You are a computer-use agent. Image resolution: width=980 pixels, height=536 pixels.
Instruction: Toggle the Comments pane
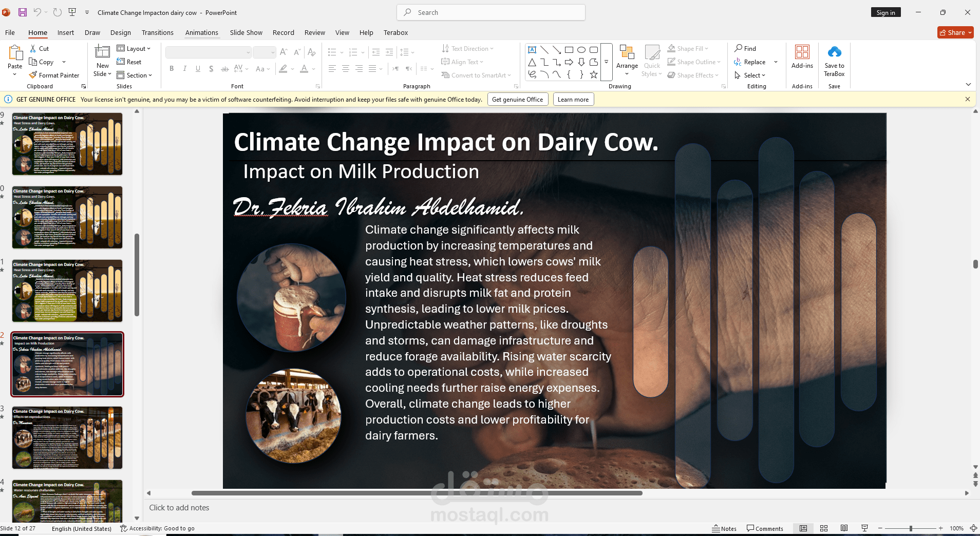point(765,528)
